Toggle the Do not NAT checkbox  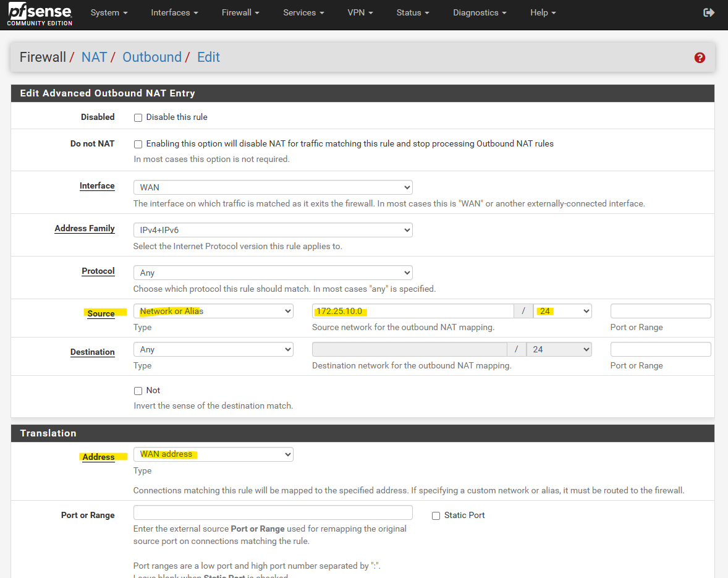[138, 144]
